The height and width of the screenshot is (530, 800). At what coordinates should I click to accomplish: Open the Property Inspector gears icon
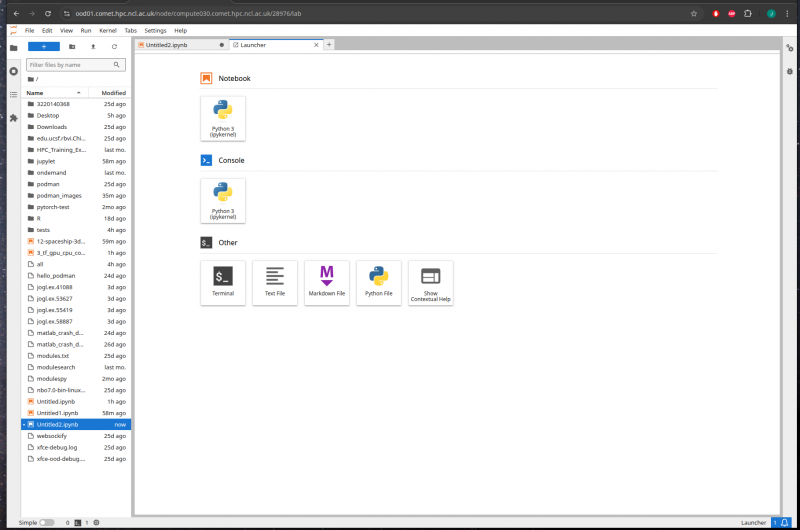click(x=790, y=47)
